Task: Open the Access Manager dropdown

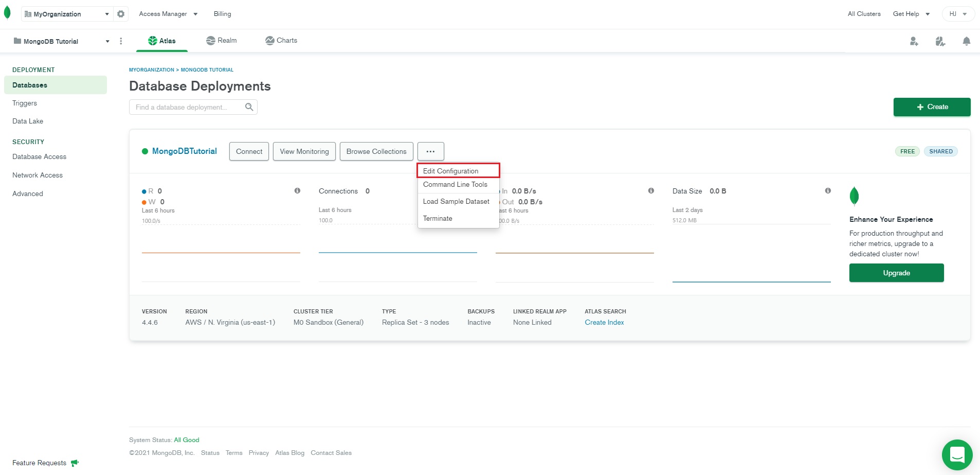Action: (168, 14)
